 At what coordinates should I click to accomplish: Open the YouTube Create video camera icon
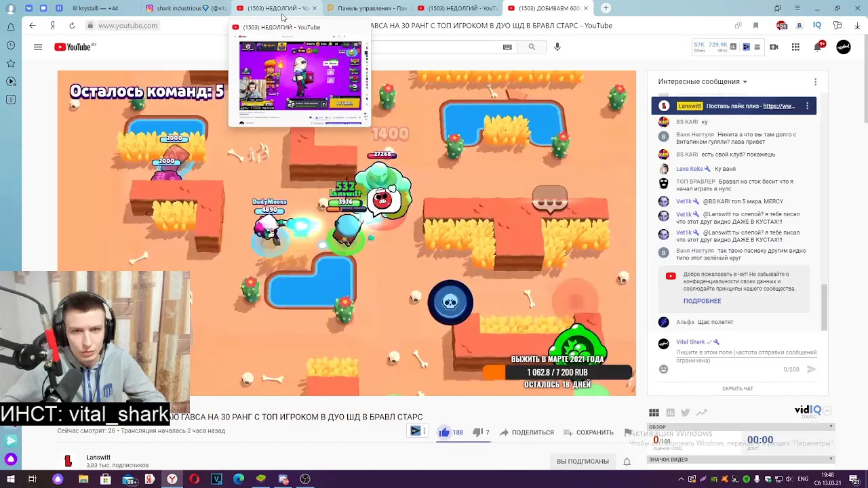coord(774,47)
